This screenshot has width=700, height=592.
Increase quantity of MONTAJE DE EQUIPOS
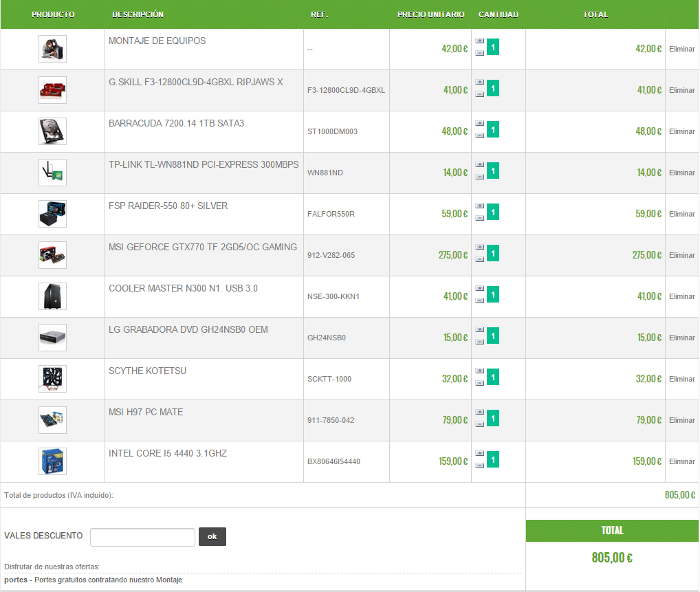(479, 41)
